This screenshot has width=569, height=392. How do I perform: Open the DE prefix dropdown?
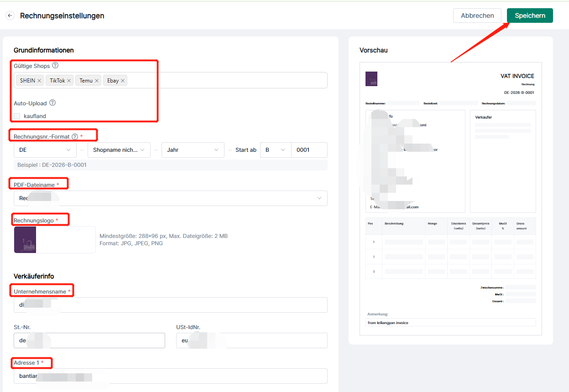click(x=45, y=150)
